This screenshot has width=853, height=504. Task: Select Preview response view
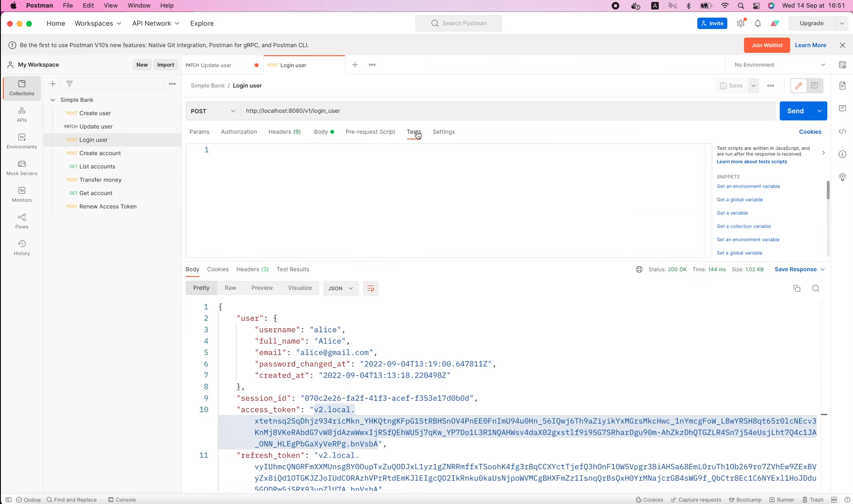pos(262,288)
